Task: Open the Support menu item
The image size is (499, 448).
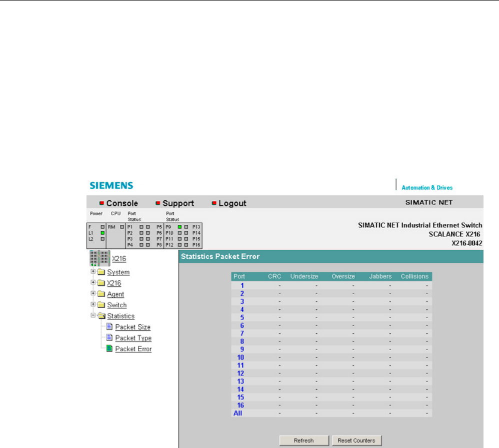Action: pyautogui.click(x=178, y=203)
